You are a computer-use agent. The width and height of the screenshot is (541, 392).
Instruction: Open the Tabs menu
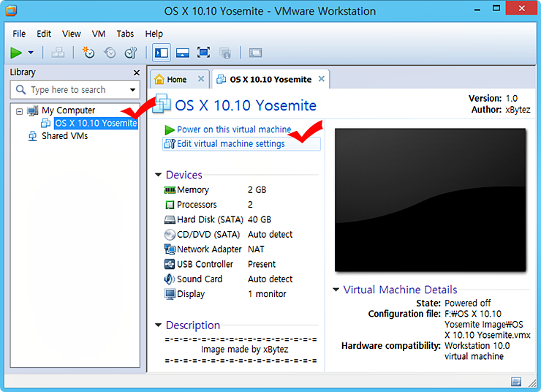pos(125,34)
